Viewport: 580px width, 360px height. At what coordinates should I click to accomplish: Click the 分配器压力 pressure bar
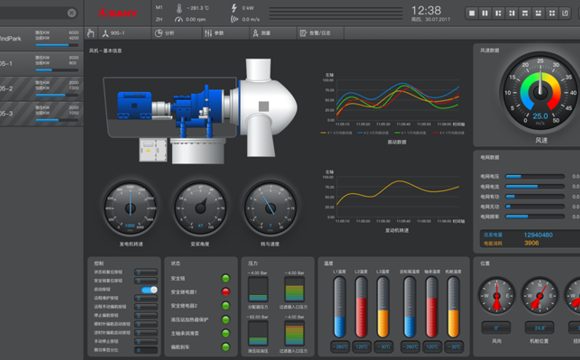[258, 289]
